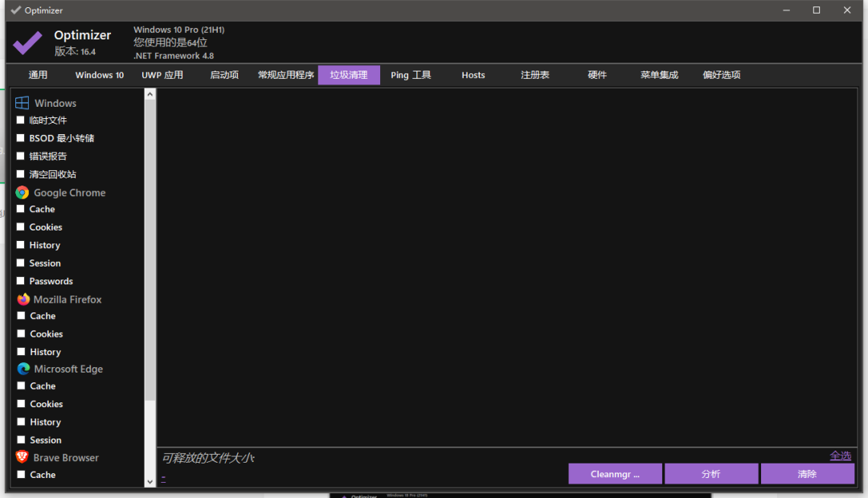Click the Mozilla Firefox icon

pyautogui.click(x=23, y=300)
